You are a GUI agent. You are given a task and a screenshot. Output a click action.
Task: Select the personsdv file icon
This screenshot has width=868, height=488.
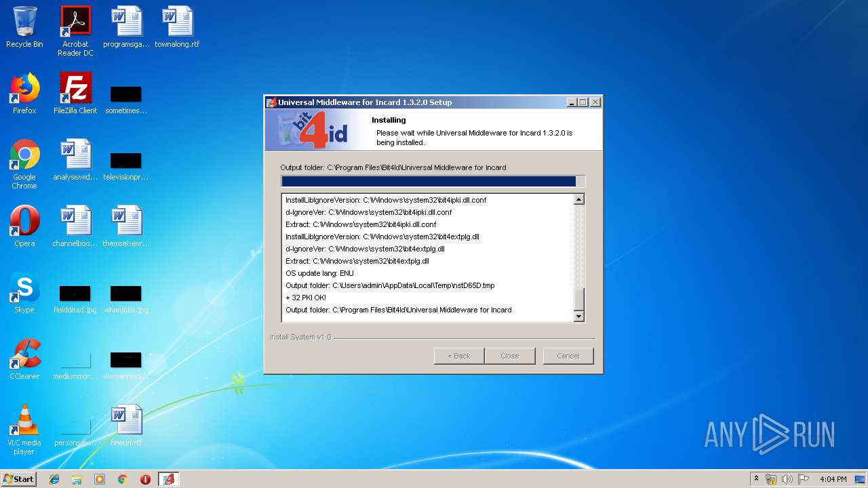click(75, 432)
